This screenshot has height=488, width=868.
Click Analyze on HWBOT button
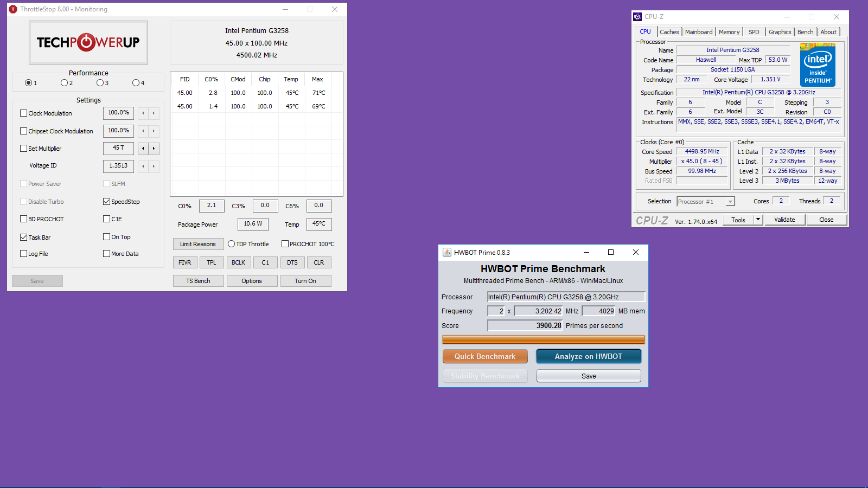click(589, 356)
